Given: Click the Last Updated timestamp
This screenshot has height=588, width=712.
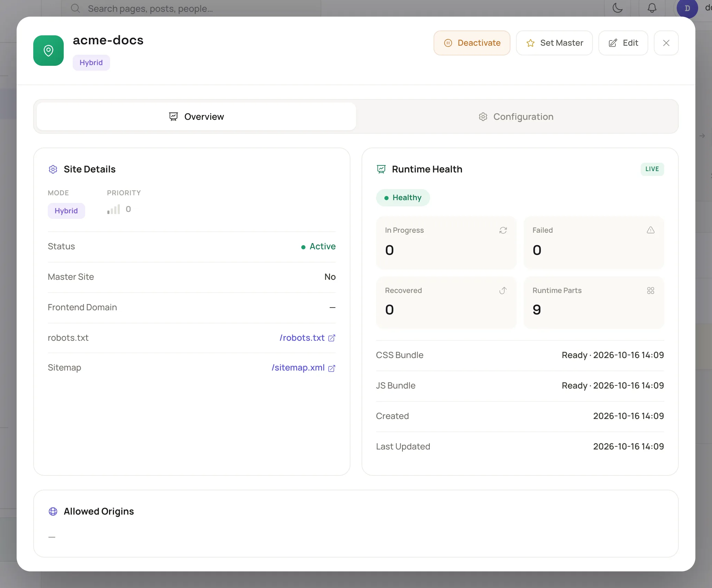Looking at the screenshot, I should (628, 447).
